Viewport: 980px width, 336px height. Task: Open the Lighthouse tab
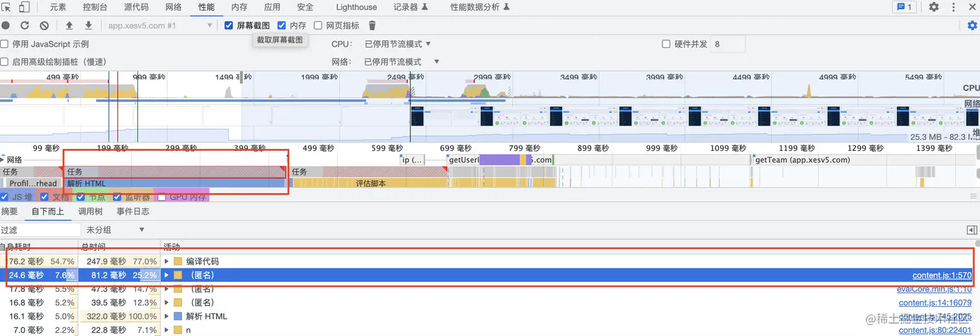[x=356, y=7]
